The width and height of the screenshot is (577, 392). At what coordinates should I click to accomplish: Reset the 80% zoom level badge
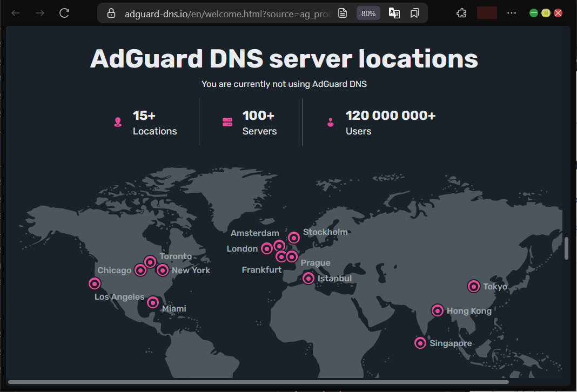click(368, 13)
